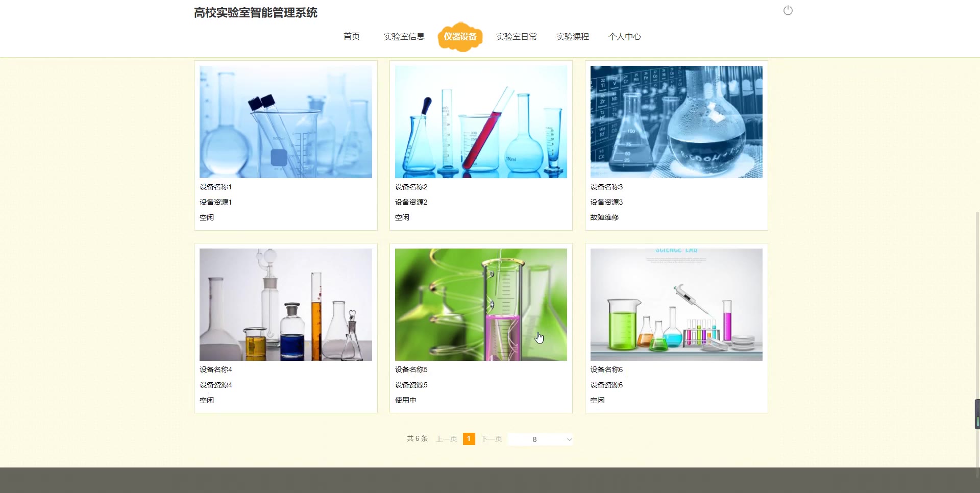The width and height of the screenshot is (980, 493).
Task: Open thumbnail image of 设备名称4
Action: [286, 305]
